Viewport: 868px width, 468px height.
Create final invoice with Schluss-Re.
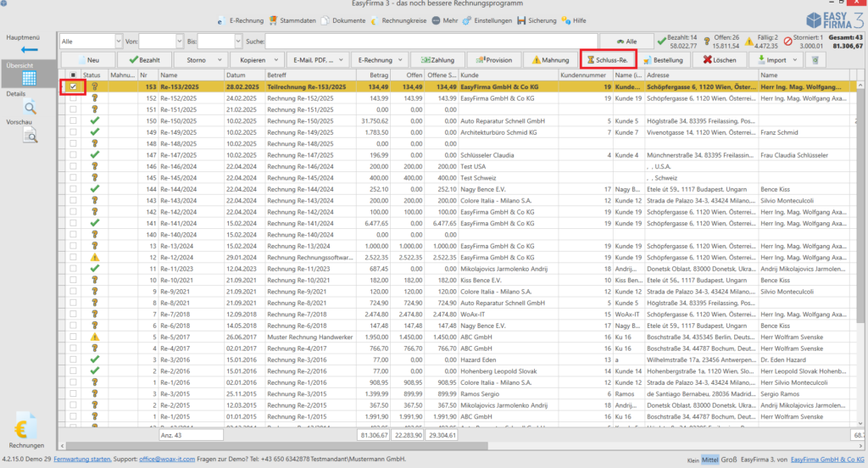[608, 60]
